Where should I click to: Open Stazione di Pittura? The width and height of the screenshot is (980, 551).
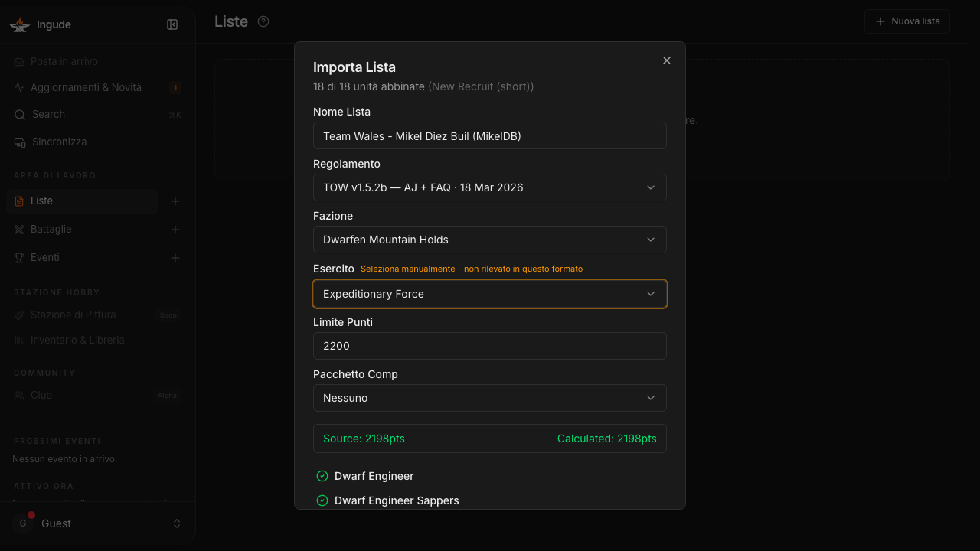pos(73,315)
